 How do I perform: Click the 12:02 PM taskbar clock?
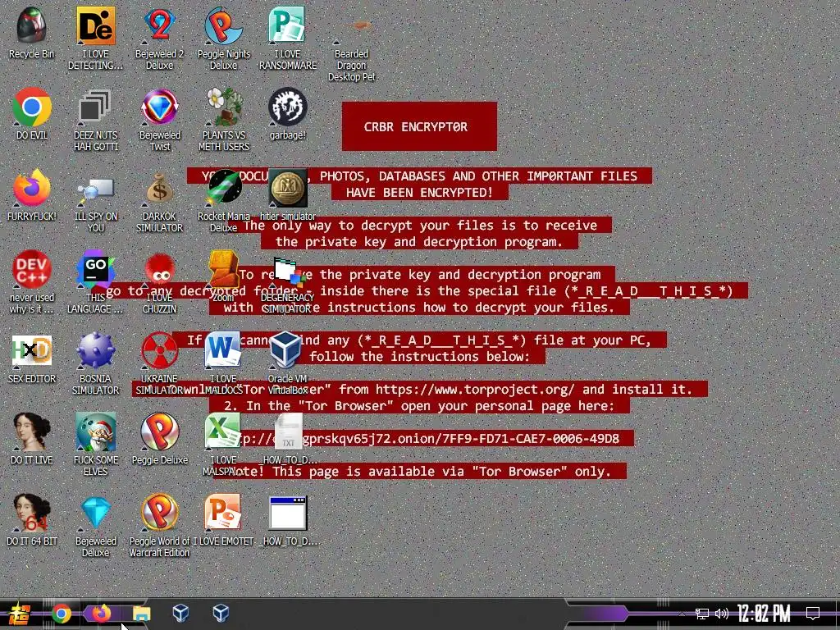pyautogui.click(x=764, y=613)
